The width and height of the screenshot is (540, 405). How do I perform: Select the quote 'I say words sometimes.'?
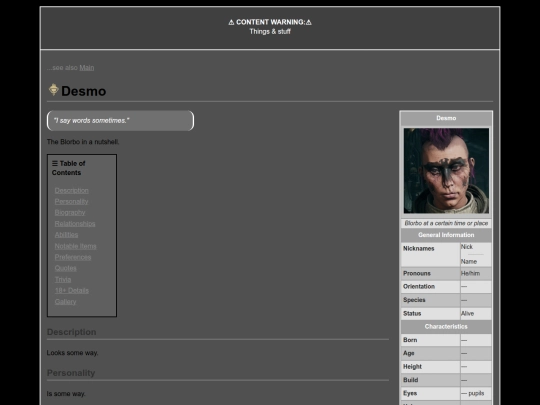[92, 121]
